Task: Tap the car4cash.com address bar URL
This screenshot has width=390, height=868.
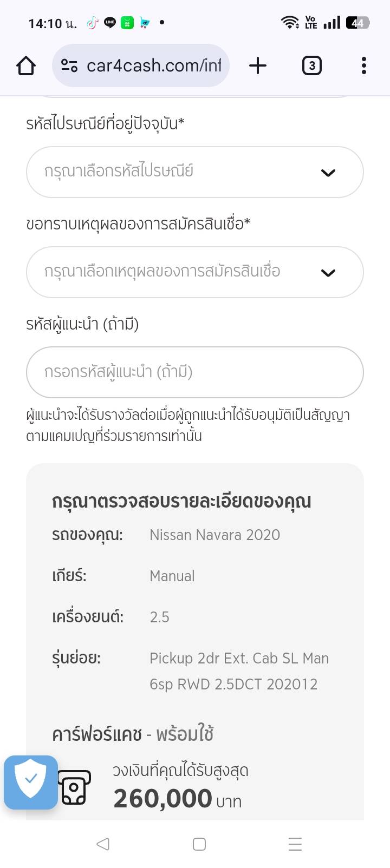Action: (x=154, y=66)
